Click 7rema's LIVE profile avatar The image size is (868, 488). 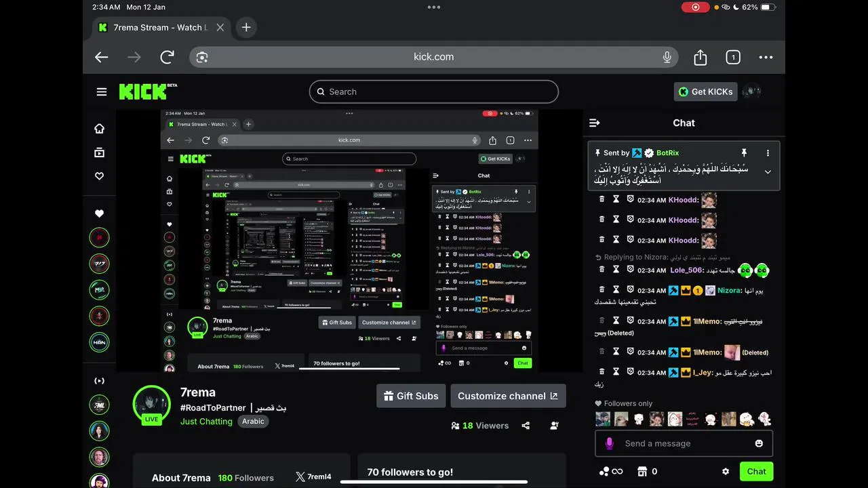[x=151, y=405]
